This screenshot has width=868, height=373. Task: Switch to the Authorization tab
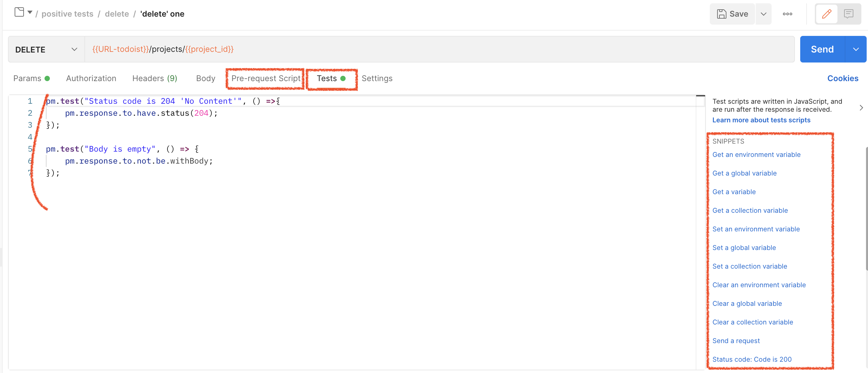coord(91,78)
